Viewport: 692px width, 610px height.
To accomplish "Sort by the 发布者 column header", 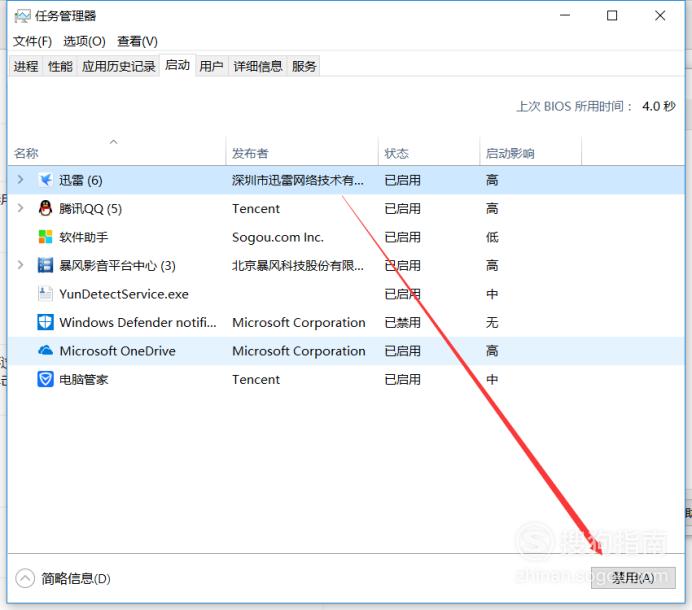I will pos(302,153).
